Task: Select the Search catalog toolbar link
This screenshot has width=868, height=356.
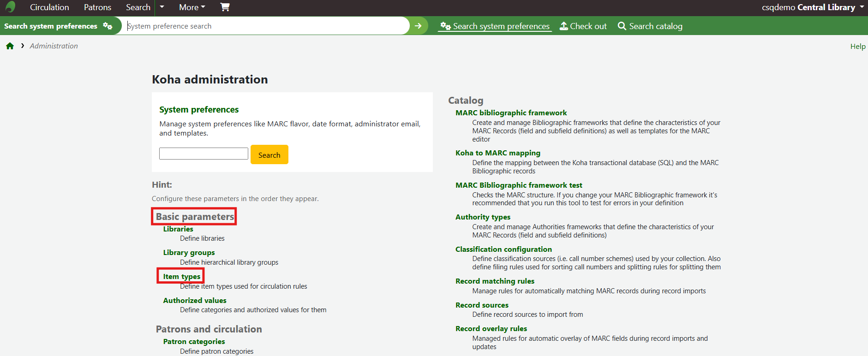Action: click(x=650, y=26)
